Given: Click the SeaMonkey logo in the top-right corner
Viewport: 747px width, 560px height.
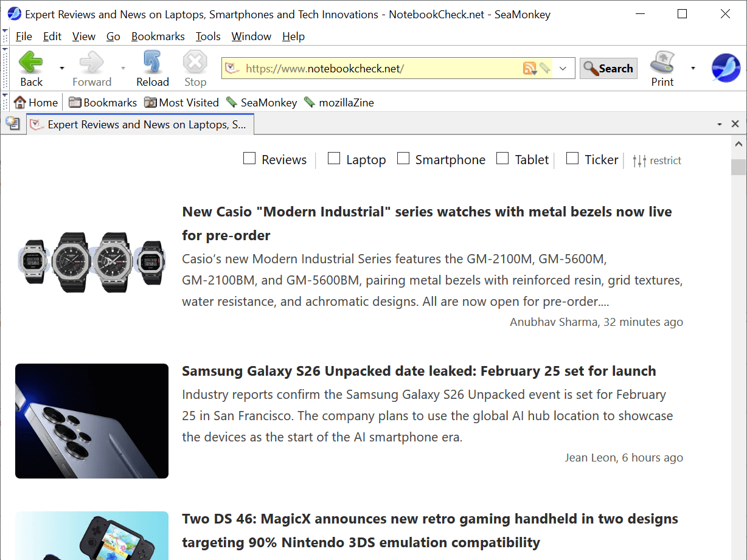Looking at the screenshot, I should 726,68.
